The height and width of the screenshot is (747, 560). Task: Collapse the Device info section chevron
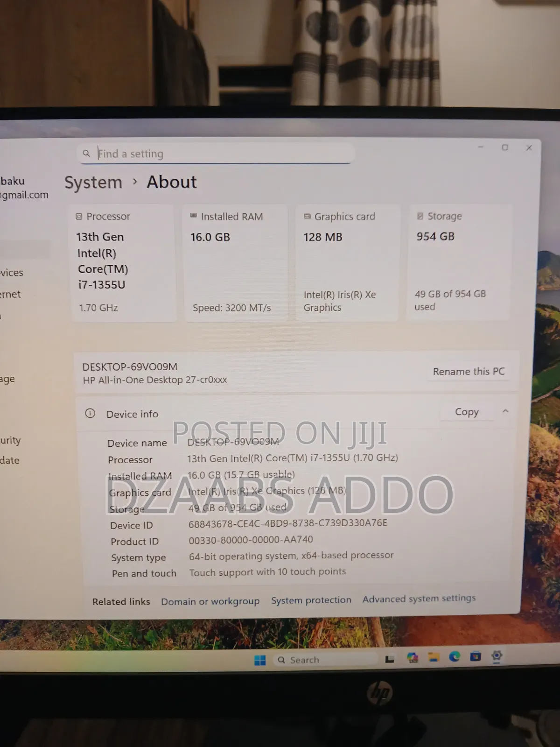505,411
